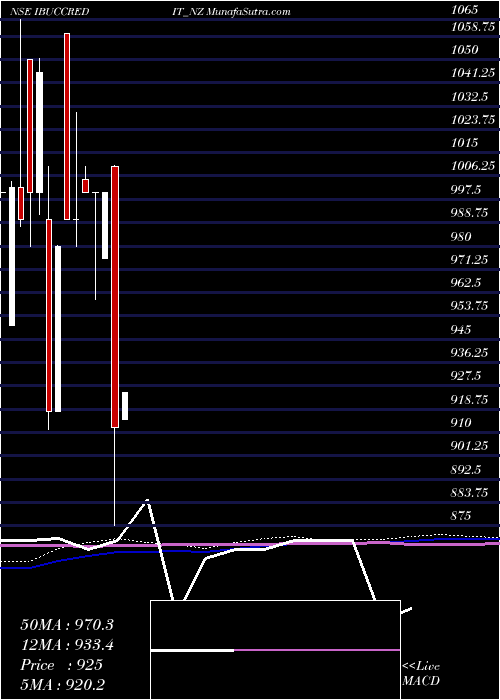Click the 1041.25 price axis label
The width and height of the screenshot is (500, 700).
[473, 73]
